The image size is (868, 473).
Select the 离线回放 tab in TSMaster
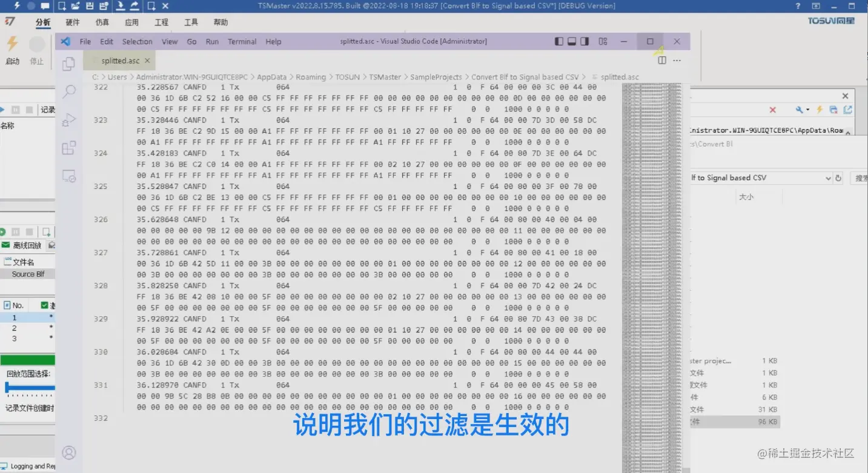point(22,245)
